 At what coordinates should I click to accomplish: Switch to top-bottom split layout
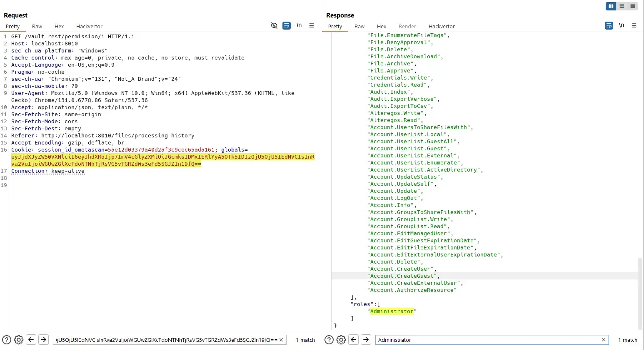pos(622,6)
